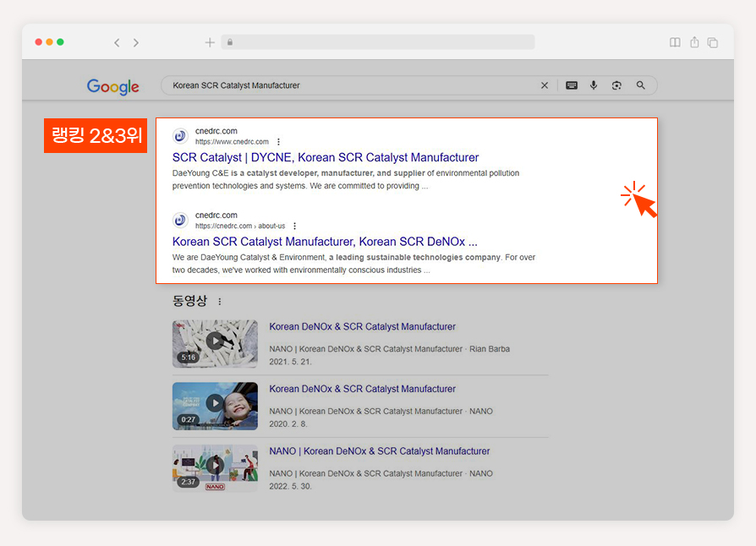
Task: Open SCR Catalyst | DYCNE result link
Action: [326, 157]
